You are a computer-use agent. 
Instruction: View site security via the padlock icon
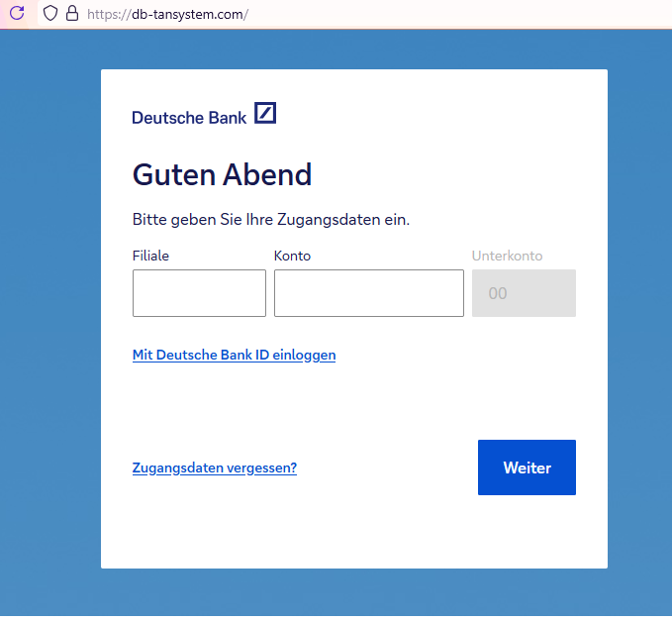click(x=72, y=13)
